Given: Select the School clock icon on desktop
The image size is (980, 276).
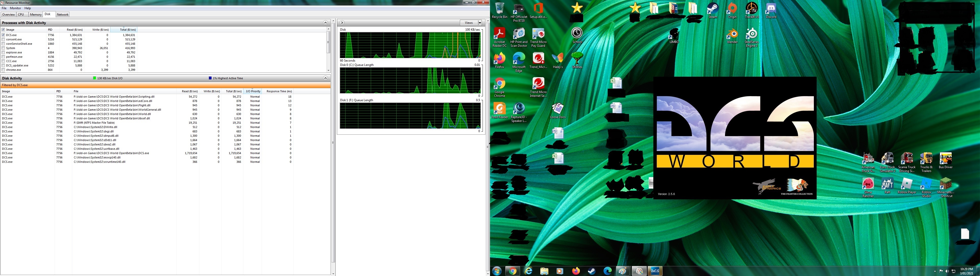Looking at the screenshot, I should click(x=577, y=36).
